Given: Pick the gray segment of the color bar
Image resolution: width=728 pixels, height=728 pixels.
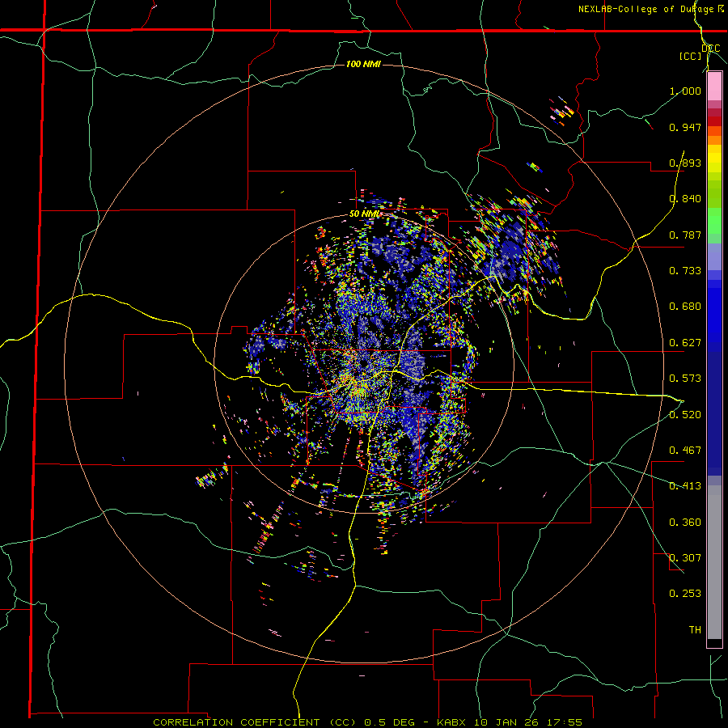Looking at the screenshot, I should tap(714, 562).
